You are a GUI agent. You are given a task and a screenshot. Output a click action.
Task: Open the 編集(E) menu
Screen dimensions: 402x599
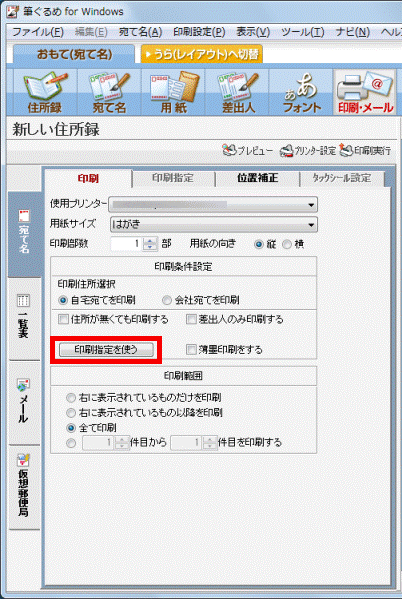[91, 32]
